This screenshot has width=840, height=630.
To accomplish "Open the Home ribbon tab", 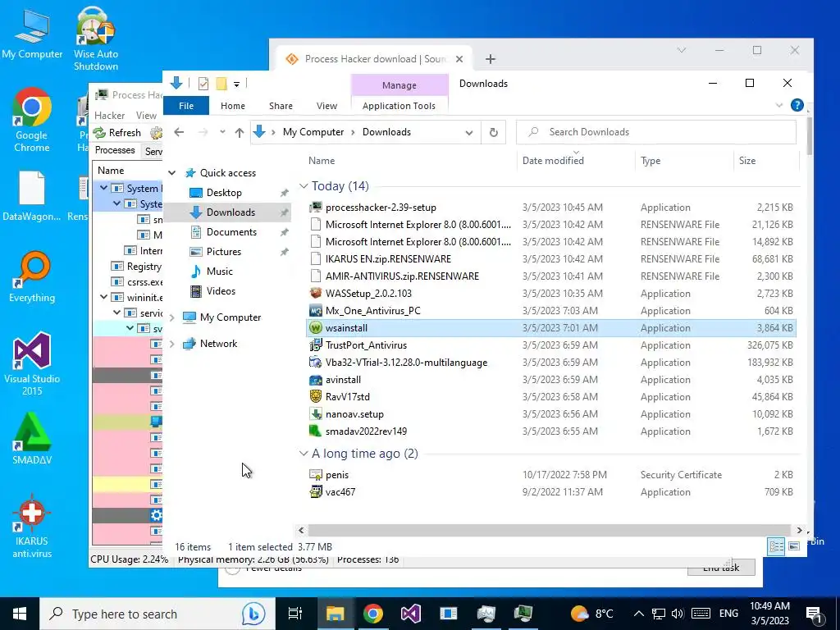I will 232,106.
